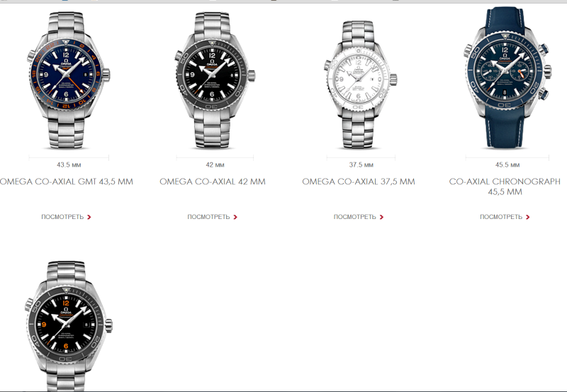The height and width of the screenshot is (392, 567).
Task: Click red arrow beside first ПОСМОТРЕТЬ link
Action: 89,217
